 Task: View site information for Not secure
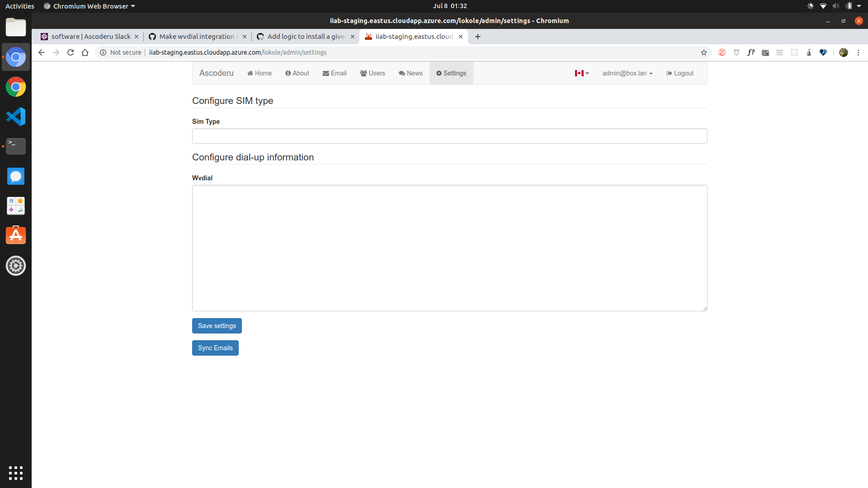pyautogui.click(x=120, y=52)
